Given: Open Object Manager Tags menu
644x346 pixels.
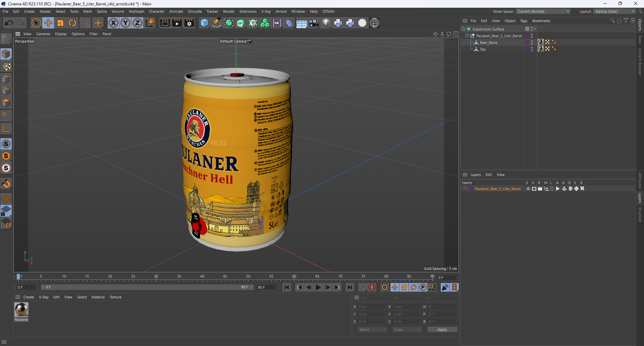Looking at the screenshot, I should click(x=524, y=21).
